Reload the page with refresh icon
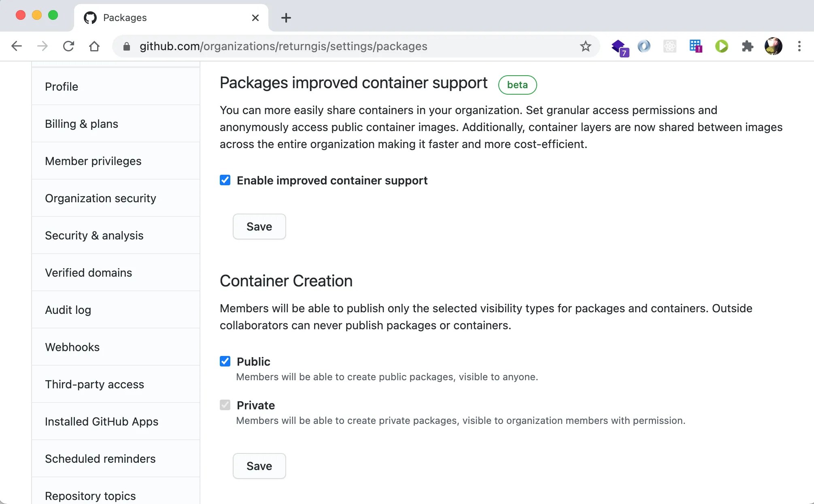The width and height of the screenshot is (814, 504). tap(68, 46)
